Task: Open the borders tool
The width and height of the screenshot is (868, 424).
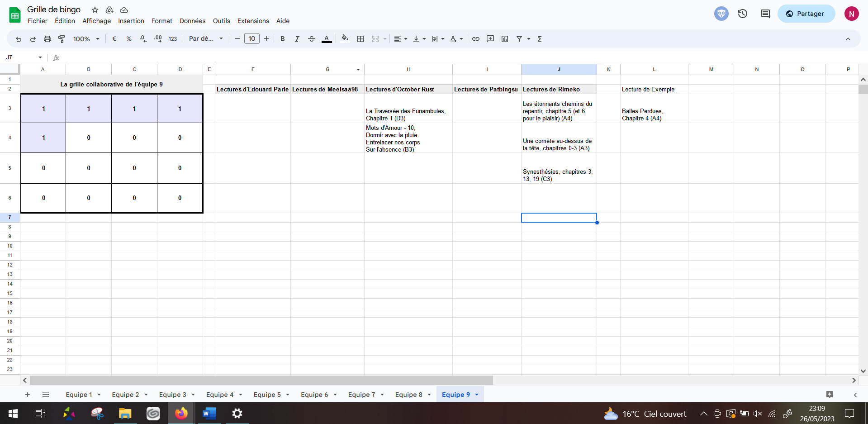Action: [x=360, y=39]
